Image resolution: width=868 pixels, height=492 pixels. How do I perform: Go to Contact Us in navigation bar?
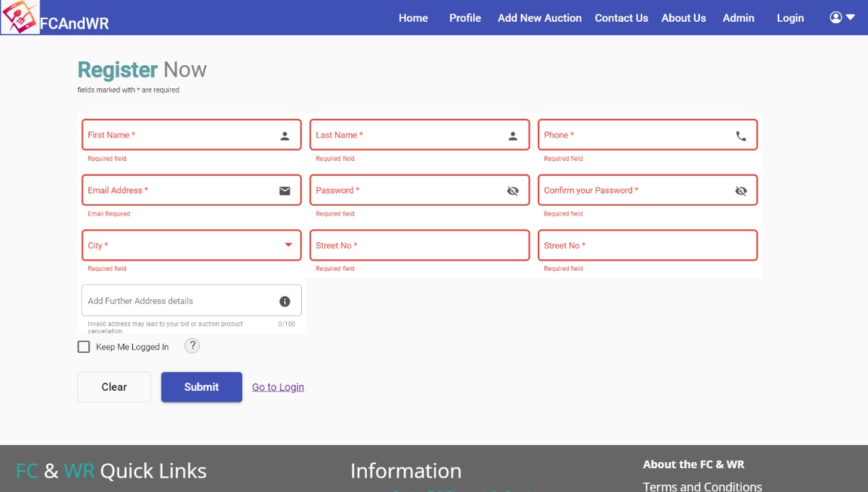(621, 18)
